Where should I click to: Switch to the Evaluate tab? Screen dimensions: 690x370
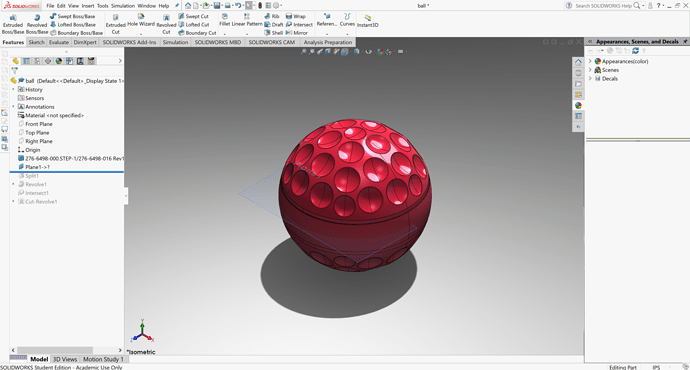[x=59, y=42]
